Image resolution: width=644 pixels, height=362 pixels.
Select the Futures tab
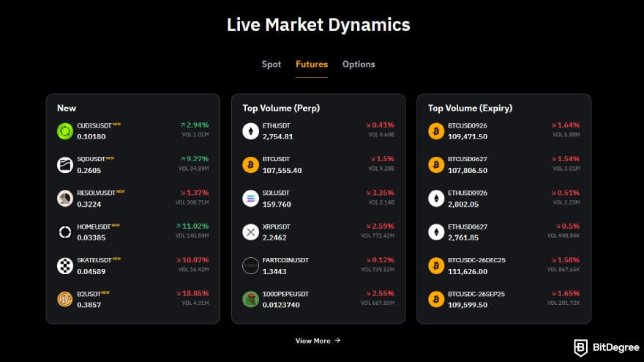pos(312,64)
